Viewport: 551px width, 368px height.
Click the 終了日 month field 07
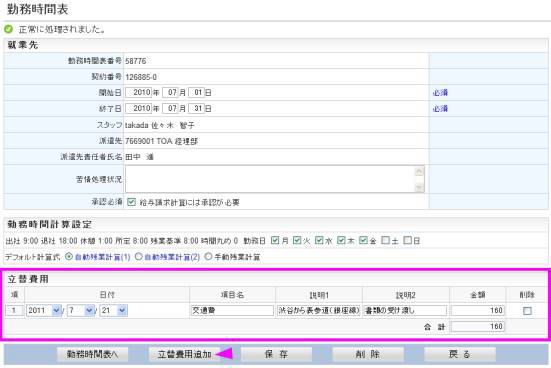click(x=170, y=108)
